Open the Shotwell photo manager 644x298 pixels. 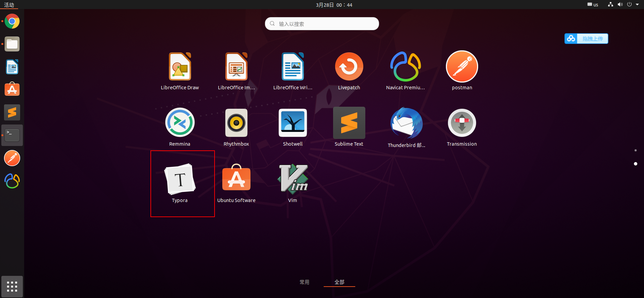[x=293, y=127]
